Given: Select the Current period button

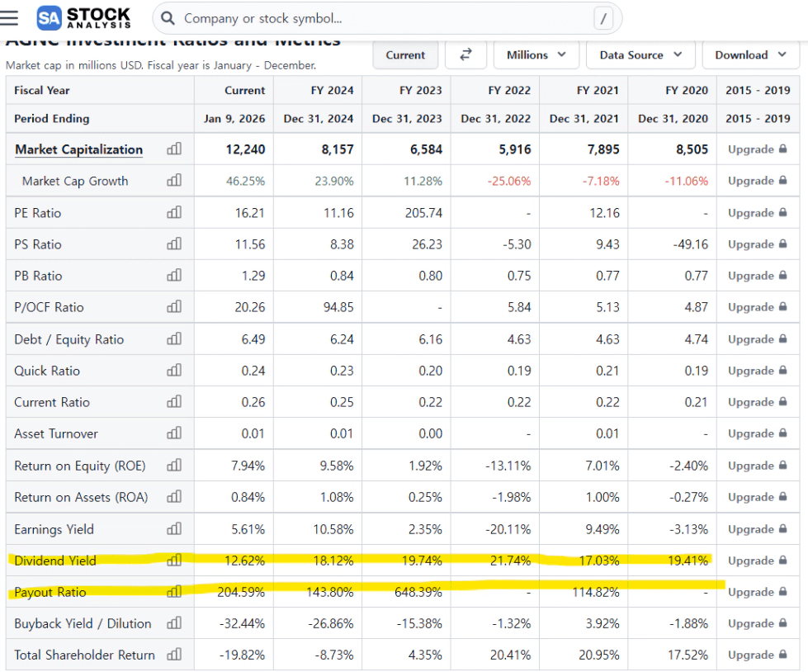Looking at the screenshot, I should 405,54.
